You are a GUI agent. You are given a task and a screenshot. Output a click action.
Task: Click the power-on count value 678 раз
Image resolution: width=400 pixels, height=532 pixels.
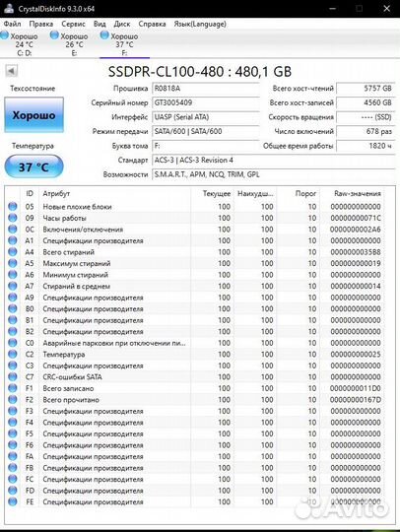[x=366, y=132]
